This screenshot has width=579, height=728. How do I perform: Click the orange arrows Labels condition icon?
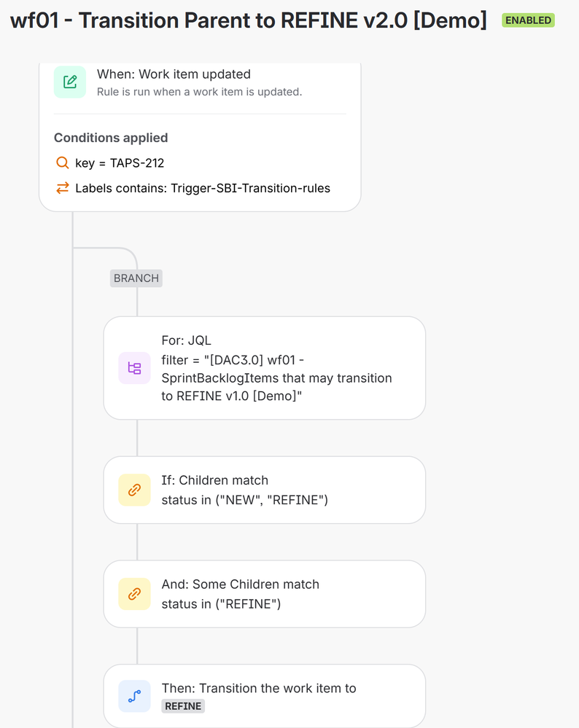coord(62,187)
